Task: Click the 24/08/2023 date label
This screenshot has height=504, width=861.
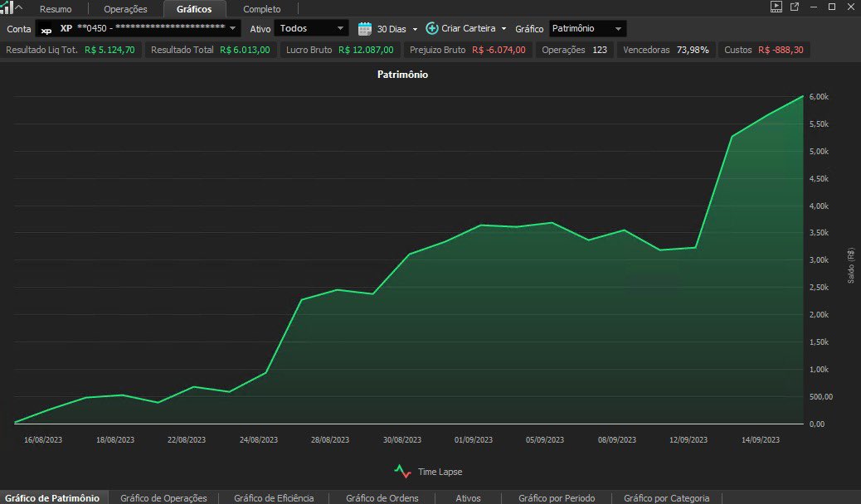Action: tap(259, 439)
